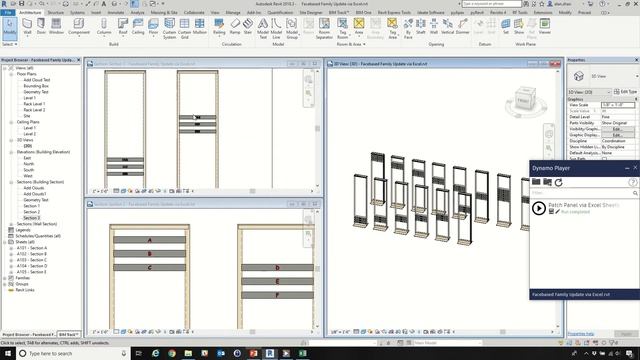The image size is (640, 360).
Task: Select the Ceiling tool
Action: 138,26
